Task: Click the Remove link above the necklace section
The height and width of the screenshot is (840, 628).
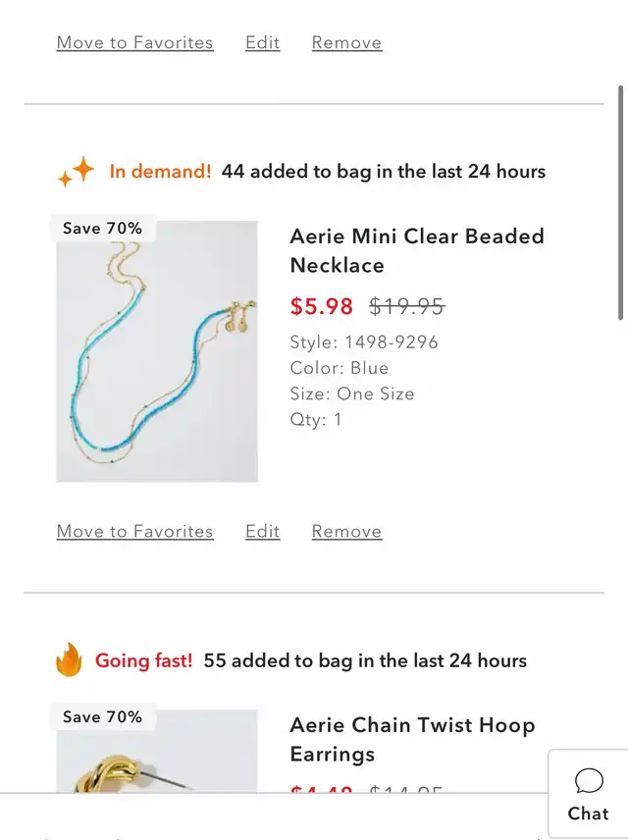Action: (x=346, y=42)
